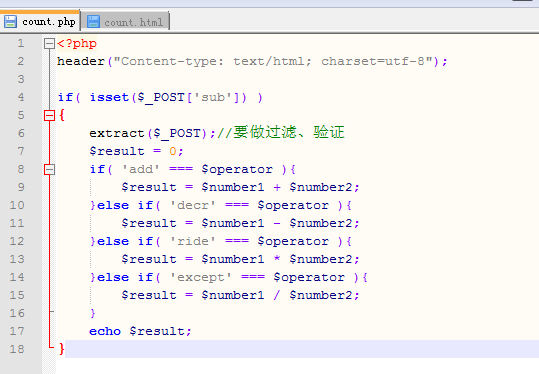Screen dimensions: 539x374
Task: Click the $operator variable on line 8
Action: (237, 169)
